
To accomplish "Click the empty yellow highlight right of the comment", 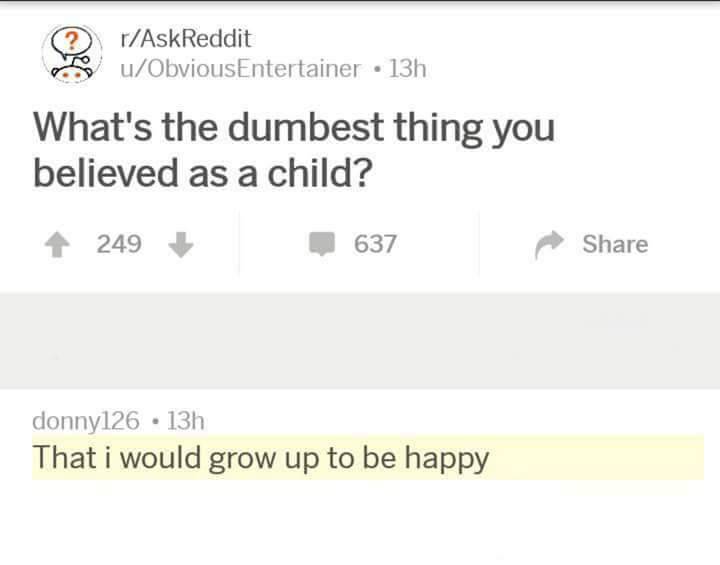I will coord(600,458).
